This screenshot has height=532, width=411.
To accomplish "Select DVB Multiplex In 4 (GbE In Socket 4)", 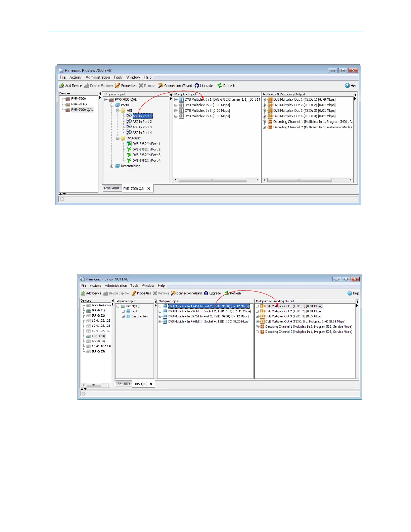I will 209,321.
